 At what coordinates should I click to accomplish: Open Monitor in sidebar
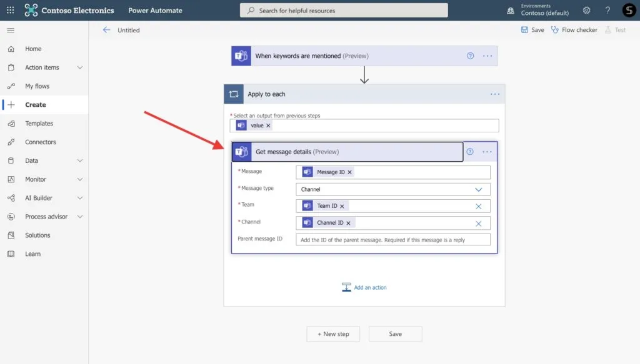pyautogui.click(x=36, y=179)
